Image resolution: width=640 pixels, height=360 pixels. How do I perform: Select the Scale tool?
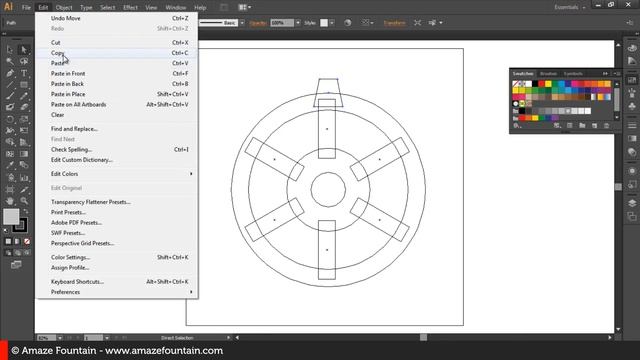(24, 119)
